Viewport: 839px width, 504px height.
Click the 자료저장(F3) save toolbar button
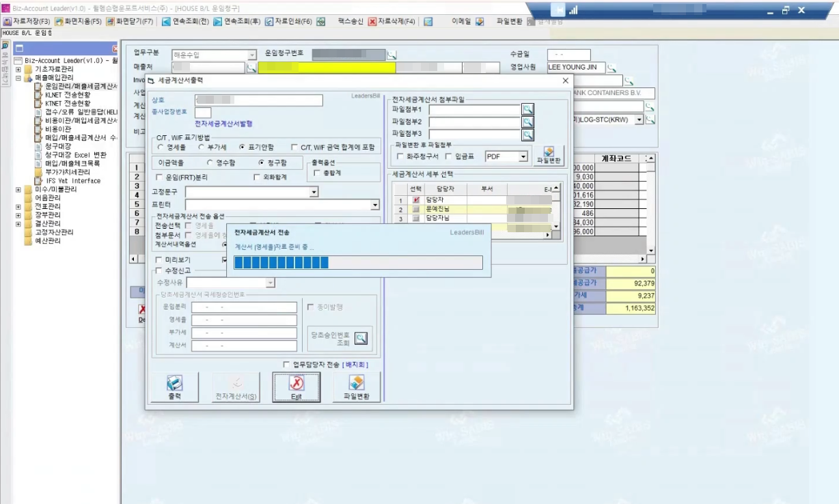[x=26, y=21]
